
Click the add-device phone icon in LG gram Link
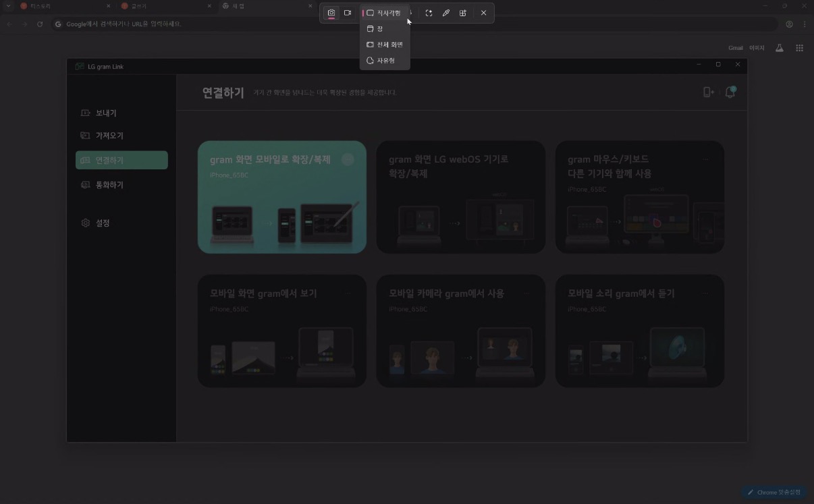708,92
